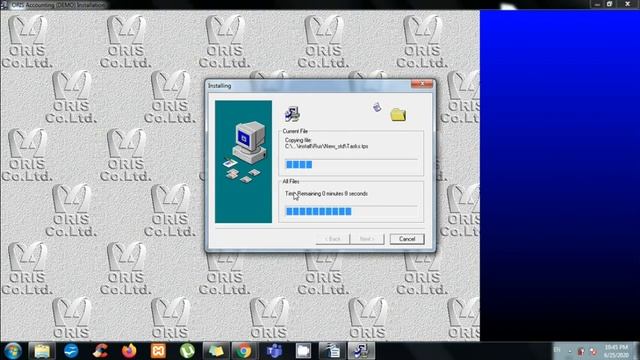Image resolution: width=640 pixels, height=360 pixels.
Task: Open XAMPP from the taskbar
Action: click(x=158, y=351)
